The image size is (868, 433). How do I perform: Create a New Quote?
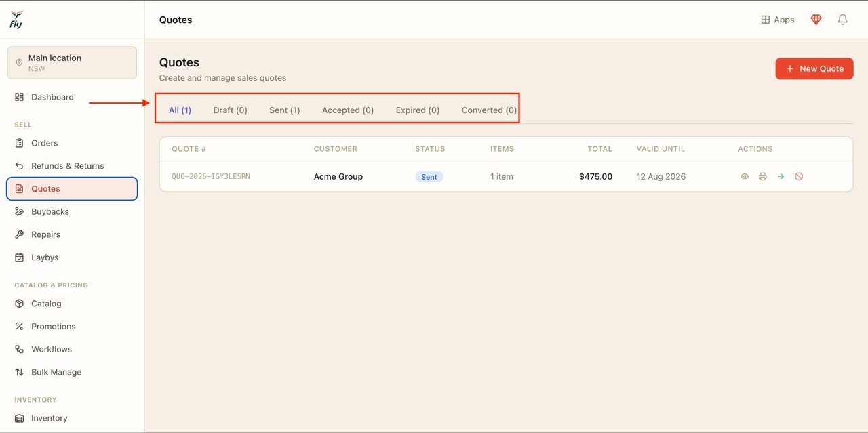coord(814,68)
